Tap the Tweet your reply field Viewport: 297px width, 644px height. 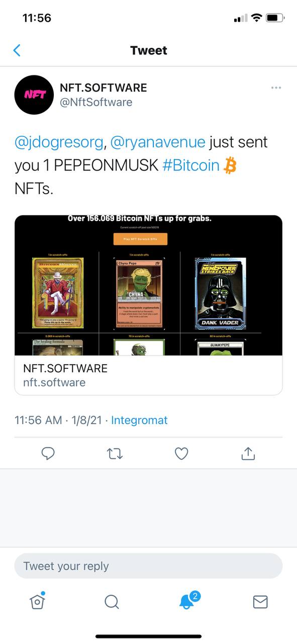point(148,566)
